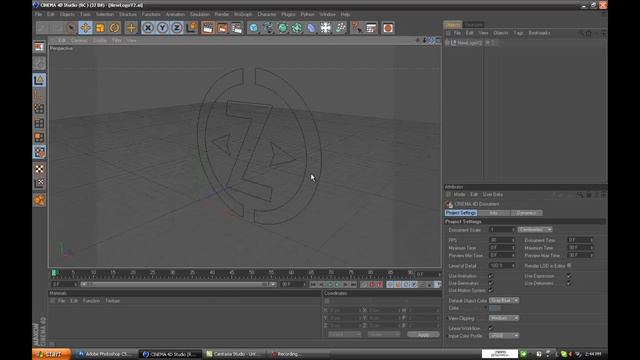Screen dimensions: 640x360
Task: Open the Window menu
Action: pos(327,14)
